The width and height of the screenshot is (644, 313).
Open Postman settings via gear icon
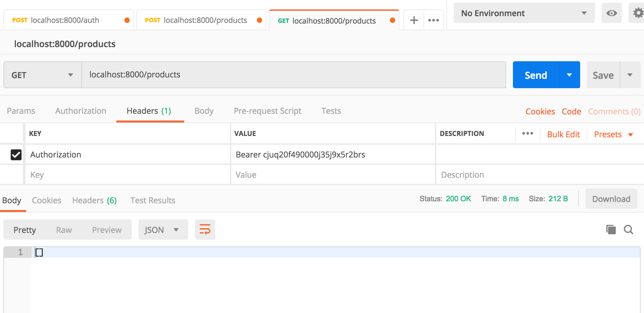point(637,13)
